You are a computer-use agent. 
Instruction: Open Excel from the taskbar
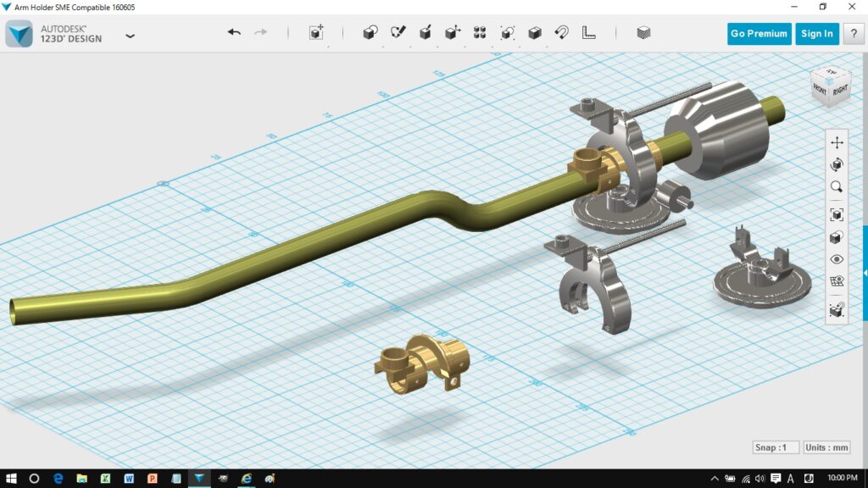[104, 478]
